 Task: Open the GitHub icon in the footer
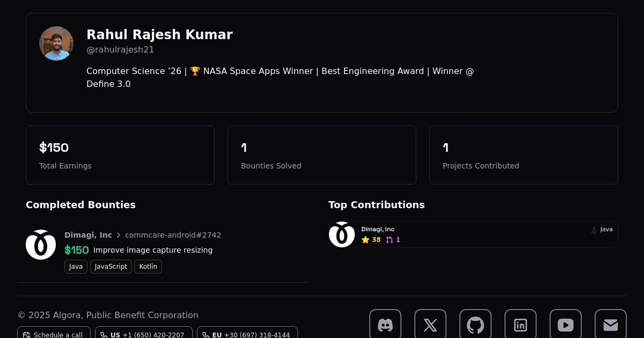tap(475, 325)
